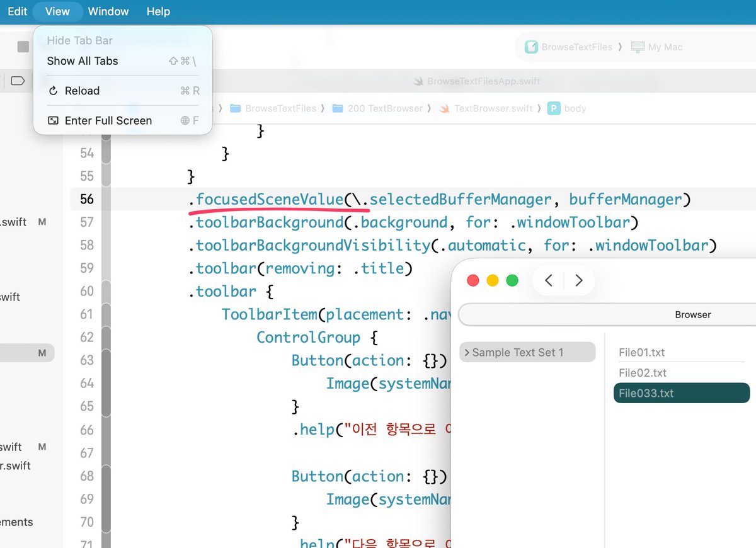The width and height of the screenshot is (756, 548).
Task: Click line number 60 in gutter
Action: point(87,291)
